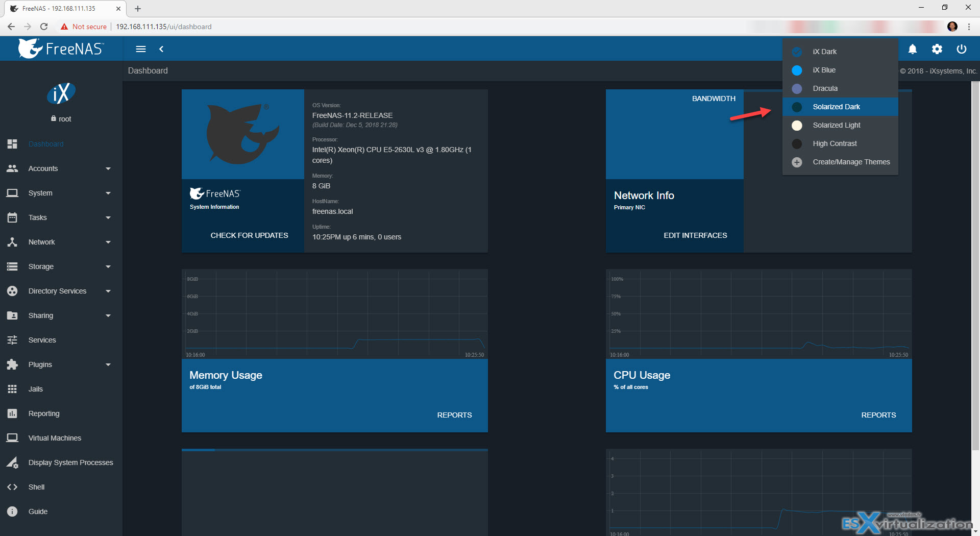The height and width of the screenshot is (536, 980).
Task: Open the notifications bell icon
Action: [913, 49]
